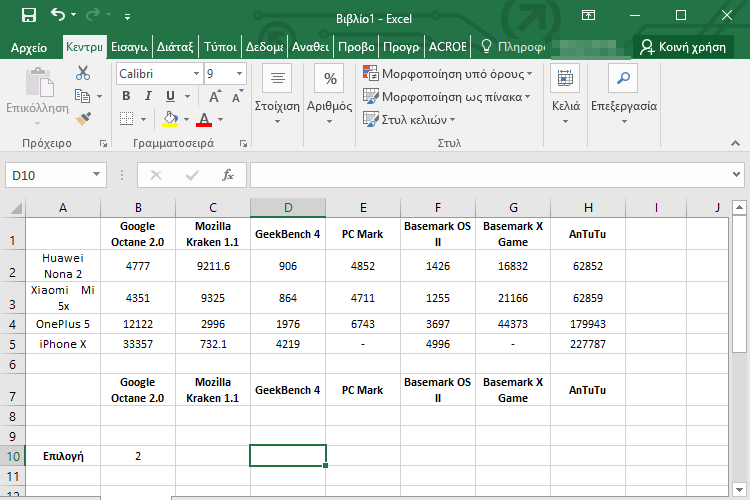Screen dimensions: 750x500
Task: Decrease the font size
Action: point(237,97)
